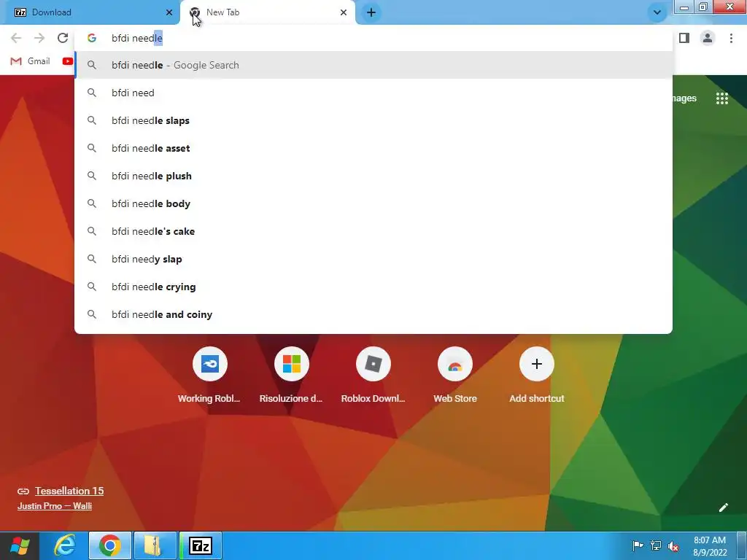This screenshot has height=560, width=747.
Task: Open the 'Justin Prno — Walli' credit link
Action: (x=54, y=506)
